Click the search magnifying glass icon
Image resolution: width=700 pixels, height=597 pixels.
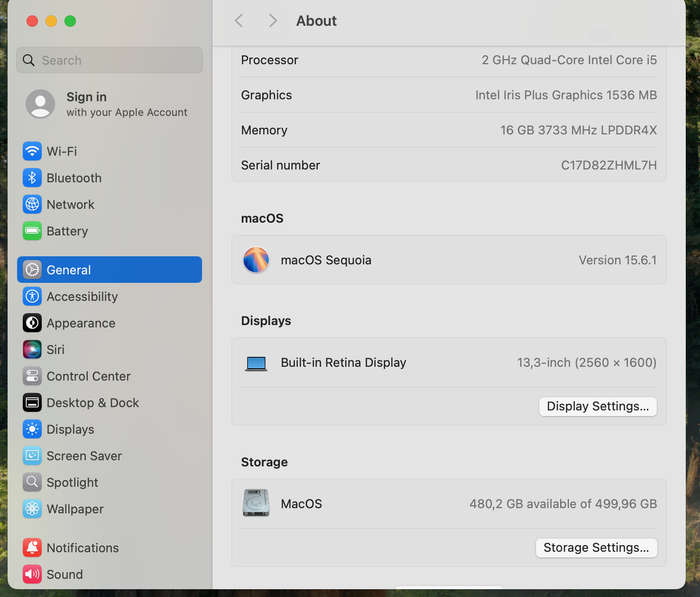(29, 60)
